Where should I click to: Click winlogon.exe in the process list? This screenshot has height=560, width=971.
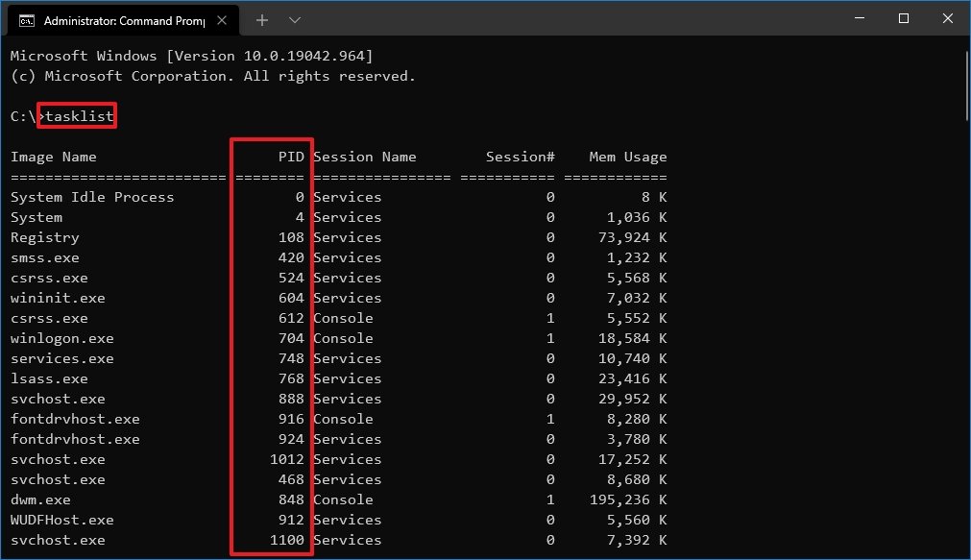(x=61, y=337)
